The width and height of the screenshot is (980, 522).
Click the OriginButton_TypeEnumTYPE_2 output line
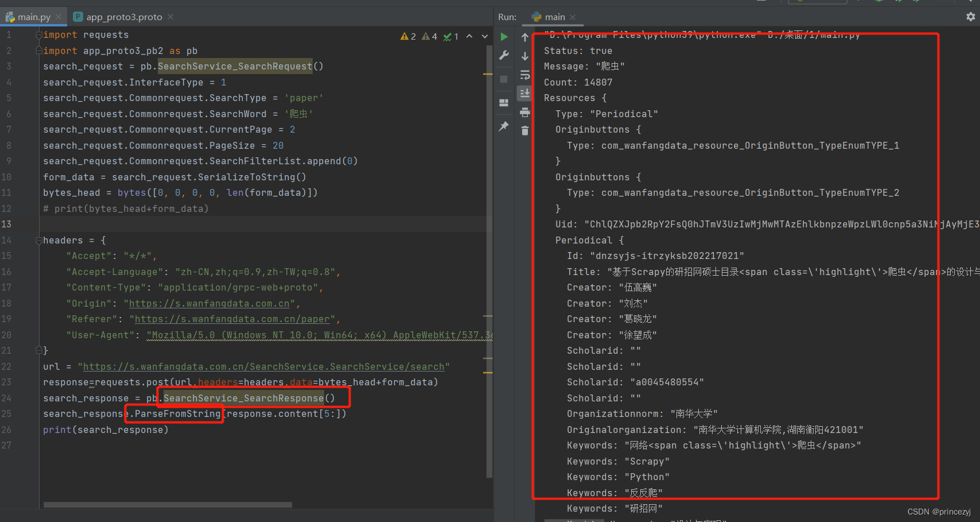pos(733,193)
